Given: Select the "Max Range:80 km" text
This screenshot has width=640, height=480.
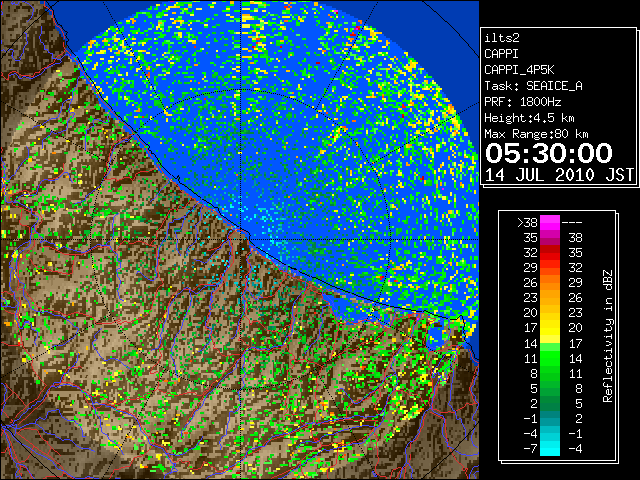Looking at the screenshot, I should tap(536, 134).
